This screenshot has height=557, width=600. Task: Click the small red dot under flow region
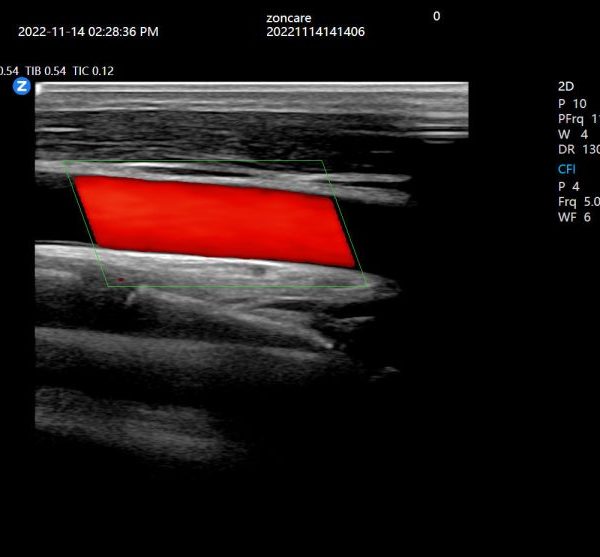[121, 280]
